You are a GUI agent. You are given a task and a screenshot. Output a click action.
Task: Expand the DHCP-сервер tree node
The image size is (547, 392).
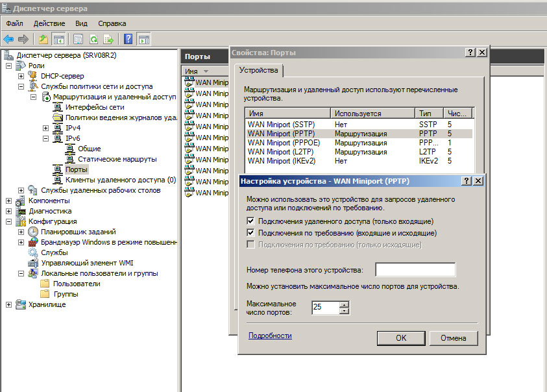pos(21,76)
